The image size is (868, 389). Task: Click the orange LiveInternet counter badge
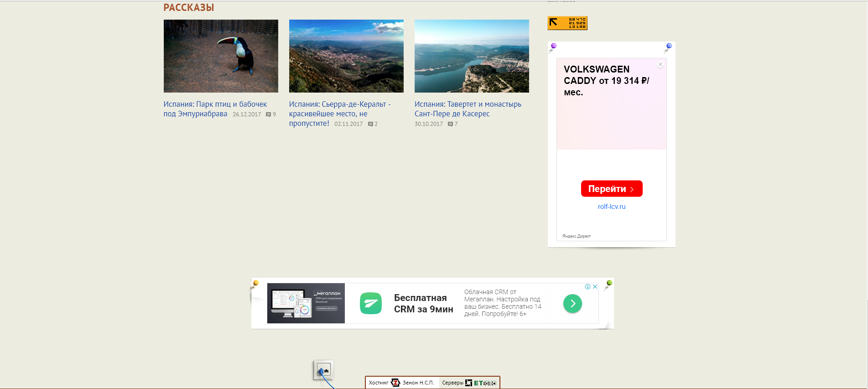click(567, 23)
